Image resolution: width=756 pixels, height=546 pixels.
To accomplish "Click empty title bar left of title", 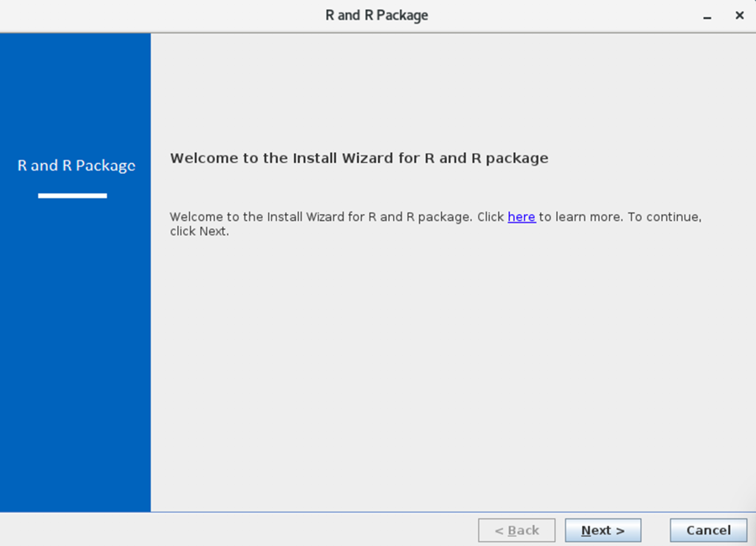I will point(168,16).
